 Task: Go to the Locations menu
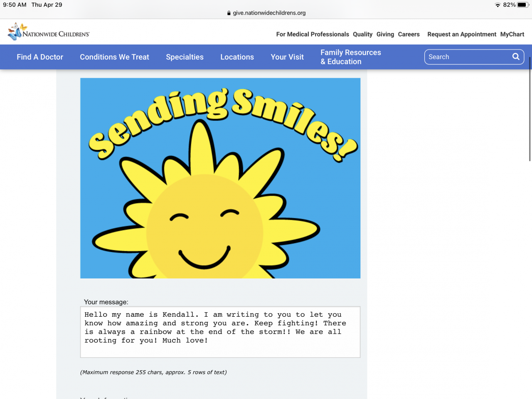237,57
